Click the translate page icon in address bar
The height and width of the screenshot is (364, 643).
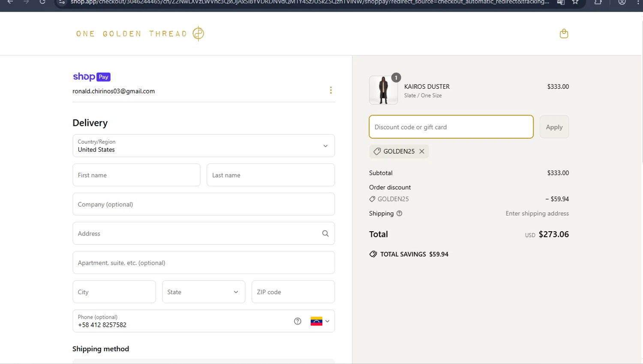click(561, 2)
